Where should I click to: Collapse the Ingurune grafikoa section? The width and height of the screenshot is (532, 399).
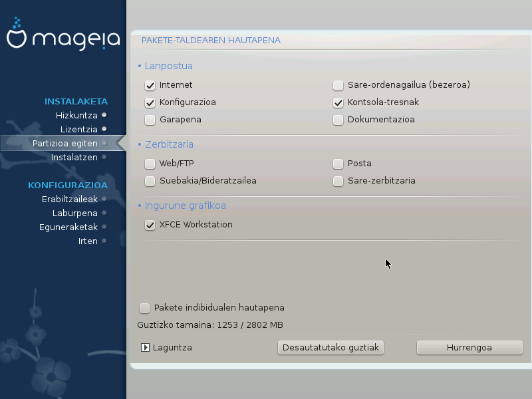[181, 205]
